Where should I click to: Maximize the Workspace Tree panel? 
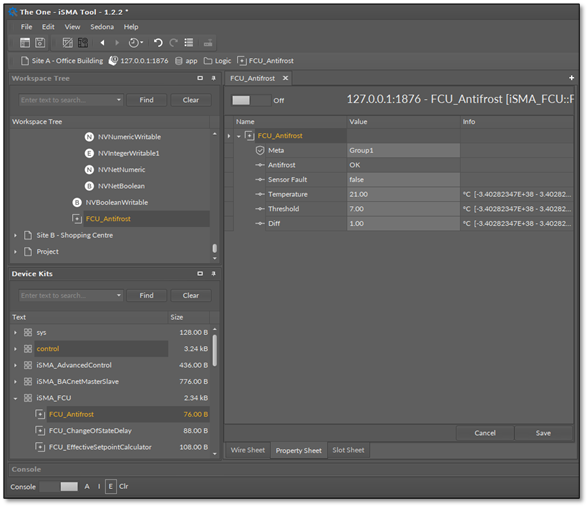tap(200, 78)
